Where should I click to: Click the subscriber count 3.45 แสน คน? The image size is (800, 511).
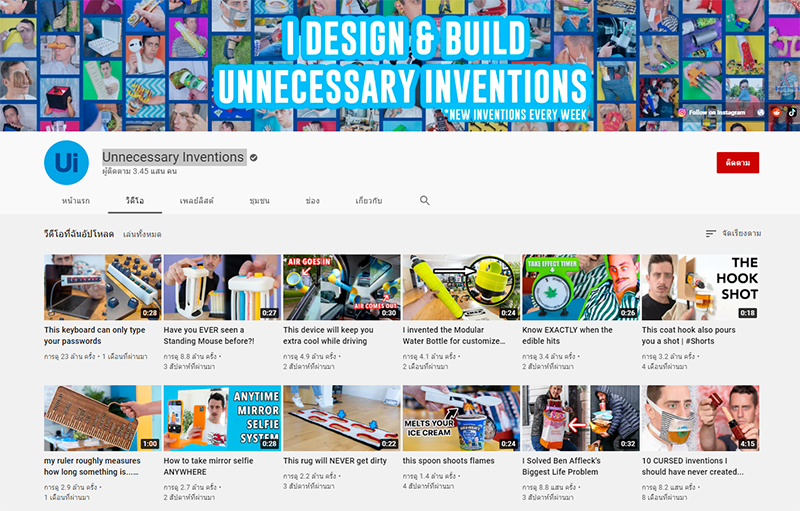tap(139, 171)
